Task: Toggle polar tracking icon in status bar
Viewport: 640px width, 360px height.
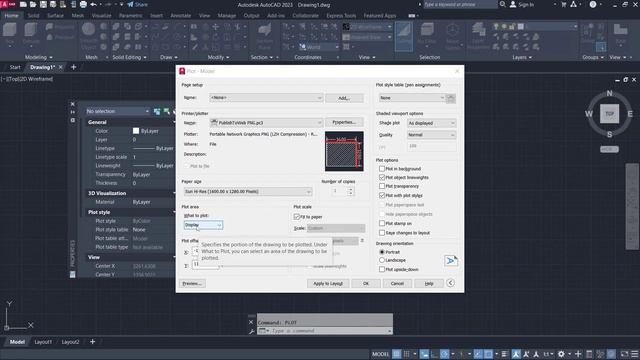Action: tap(444, 354)
